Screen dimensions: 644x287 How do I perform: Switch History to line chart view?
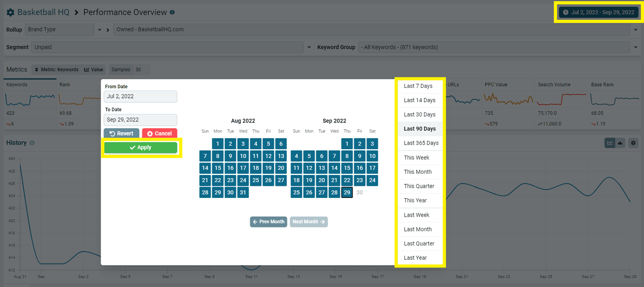click(x=610, y=143)
